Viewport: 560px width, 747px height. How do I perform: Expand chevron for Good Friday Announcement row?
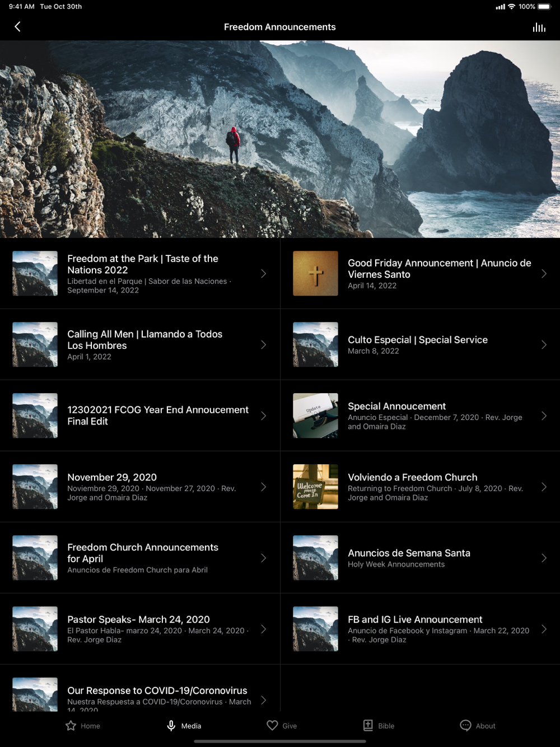[544, 273]
